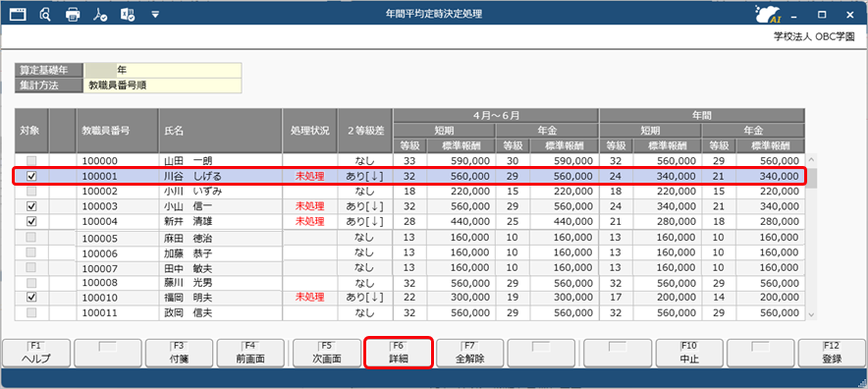This screenshot has width=868, height=389.
Task: Select the name 新井 清雄
Action: point(189,221)
